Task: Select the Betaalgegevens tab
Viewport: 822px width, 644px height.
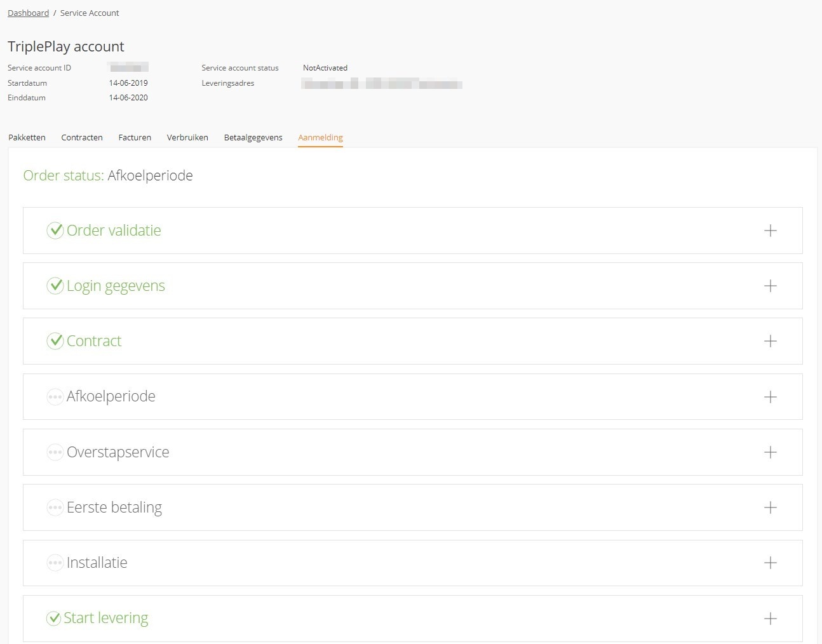Action: [253, 138]
